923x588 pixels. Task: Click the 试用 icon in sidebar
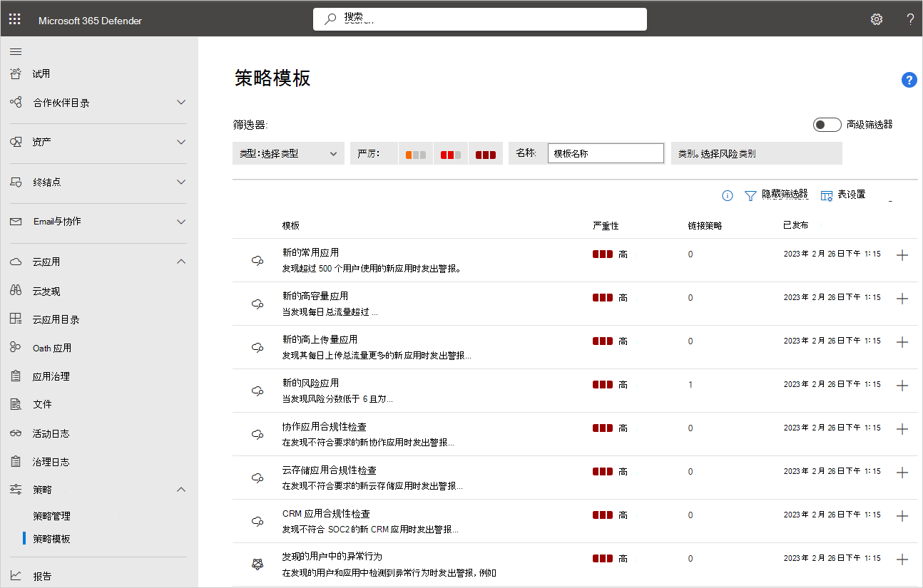tap(16, 73)
